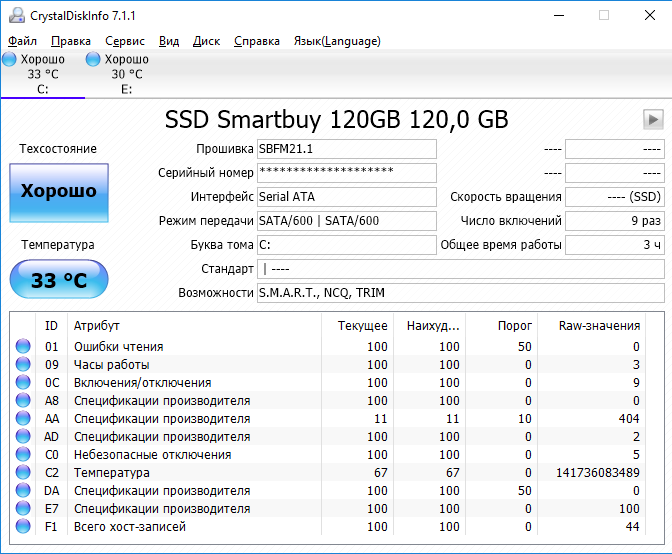The image size is (672, 554).
Task: Click status orb in row AA
Action: pyautogui.click(x=23, y=418)
